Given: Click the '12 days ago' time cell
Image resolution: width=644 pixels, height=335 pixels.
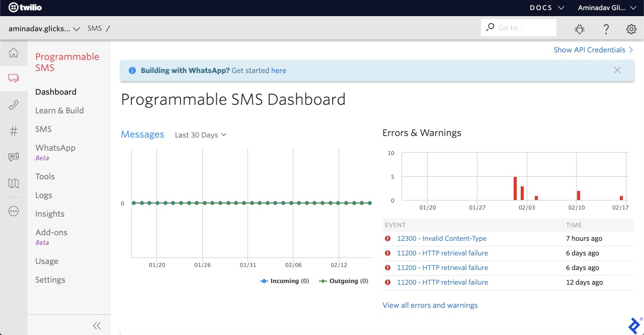Looking at the screenshot, I should tap(584, 283).
